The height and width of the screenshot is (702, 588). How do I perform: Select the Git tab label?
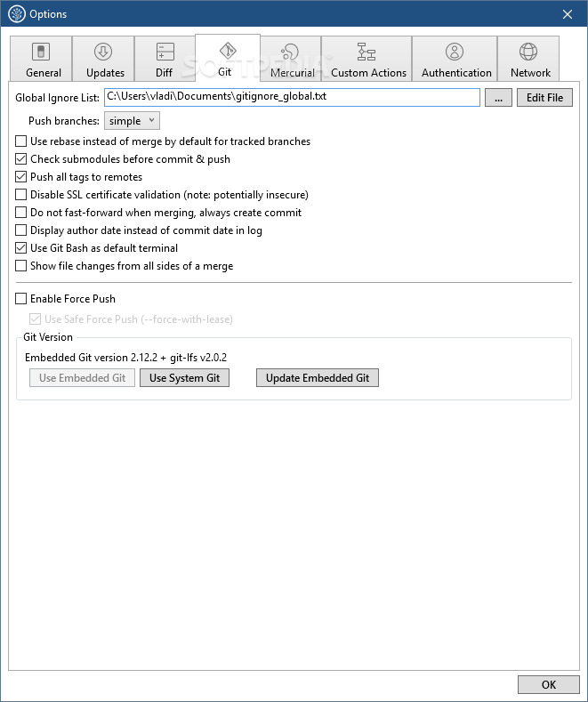[x=225, y=72]
